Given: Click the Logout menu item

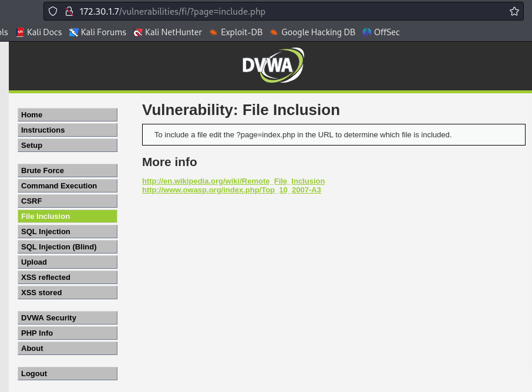Looking at the screenshot, I should [68, 373].
